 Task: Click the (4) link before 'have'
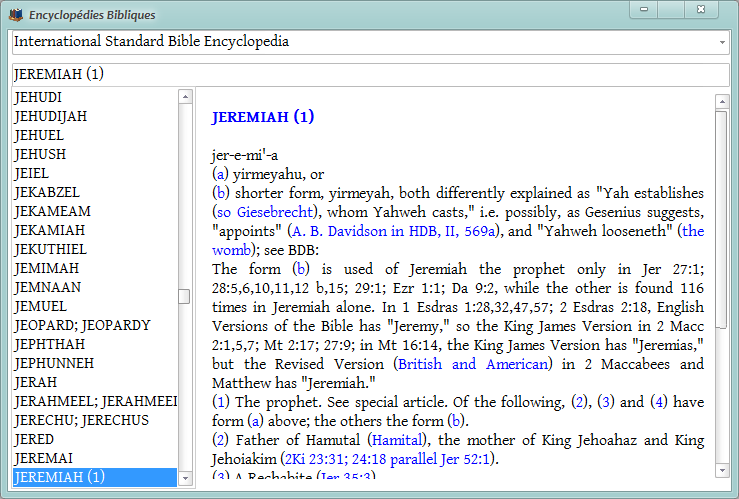pos(659,402)
